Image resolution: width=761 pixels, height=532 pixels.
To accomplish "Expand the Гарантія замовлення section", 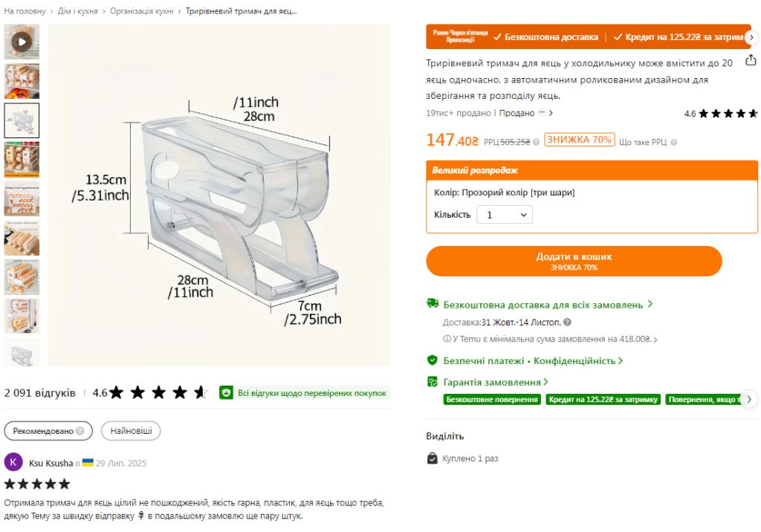I will (496, 382).
